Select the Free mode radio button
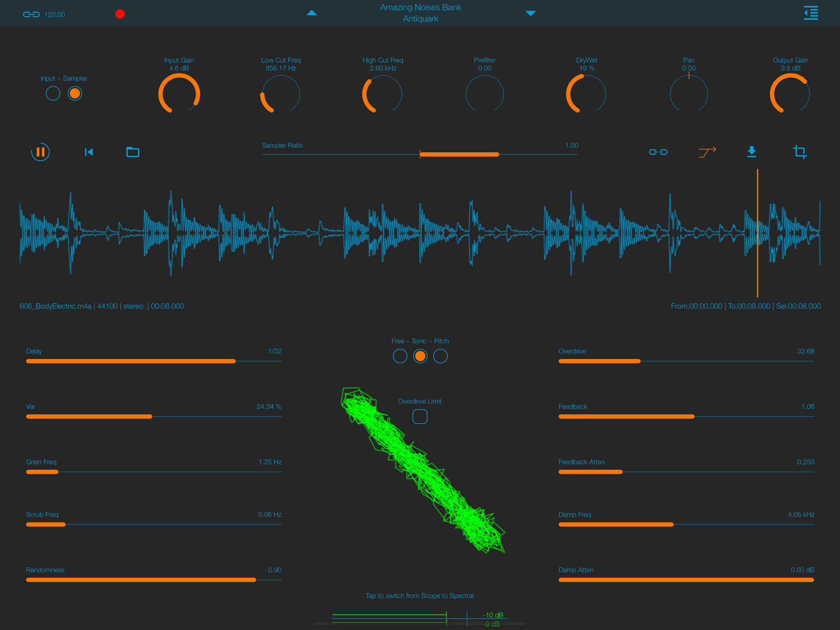 400,356
